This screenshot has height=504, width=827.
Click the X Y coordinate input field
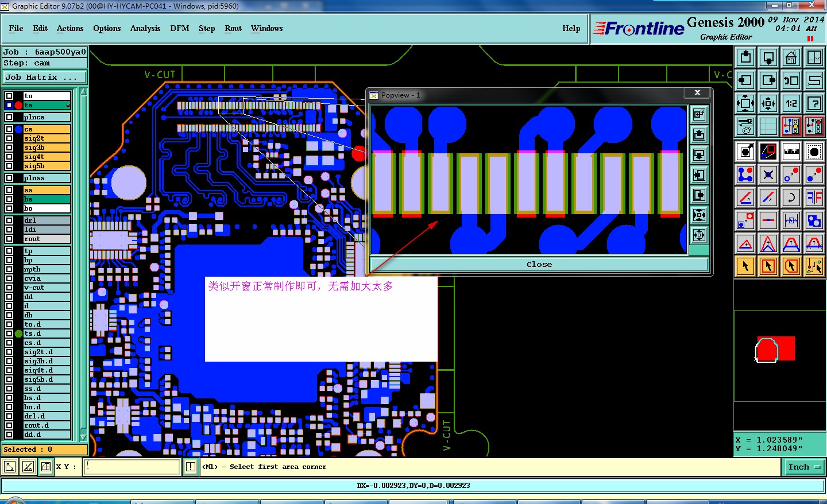tap(132, 467)
